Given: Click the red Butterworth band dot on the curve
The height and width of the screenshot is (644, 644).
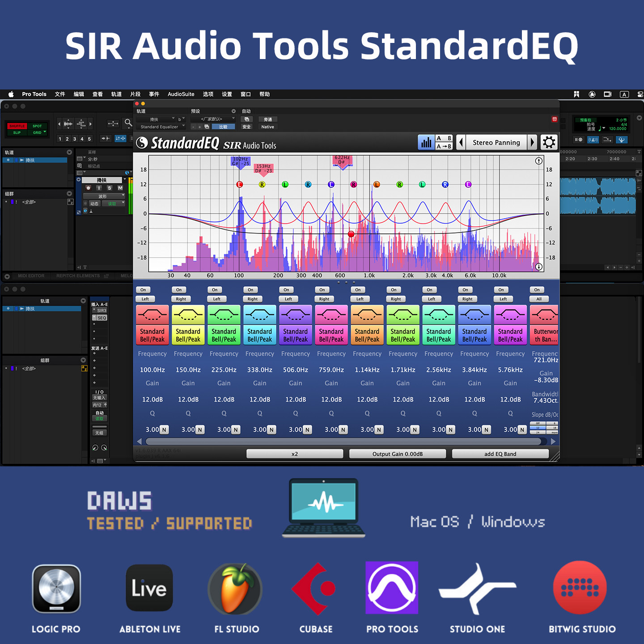Looking at the screenshot, I should [x=351, y=234].
